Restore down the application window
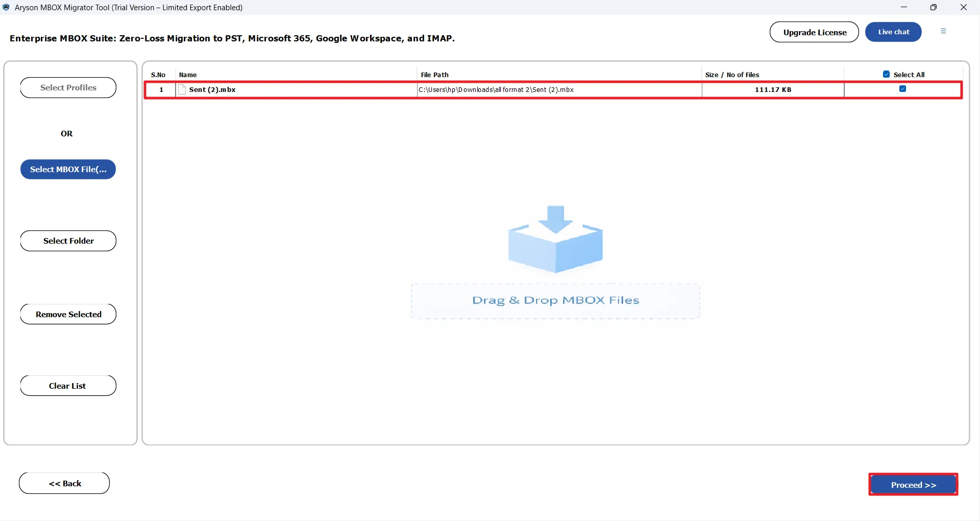Viewport: 980px width, 521px height. [934, 7]
